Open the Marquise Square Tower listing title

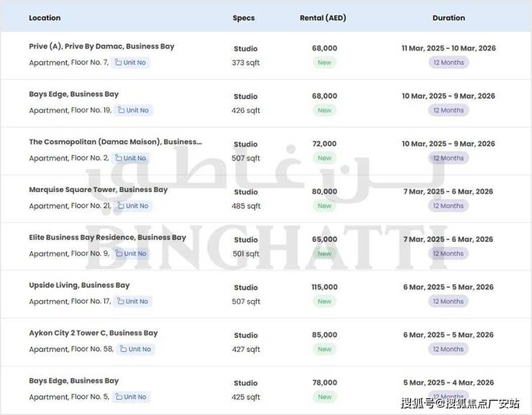98,190
